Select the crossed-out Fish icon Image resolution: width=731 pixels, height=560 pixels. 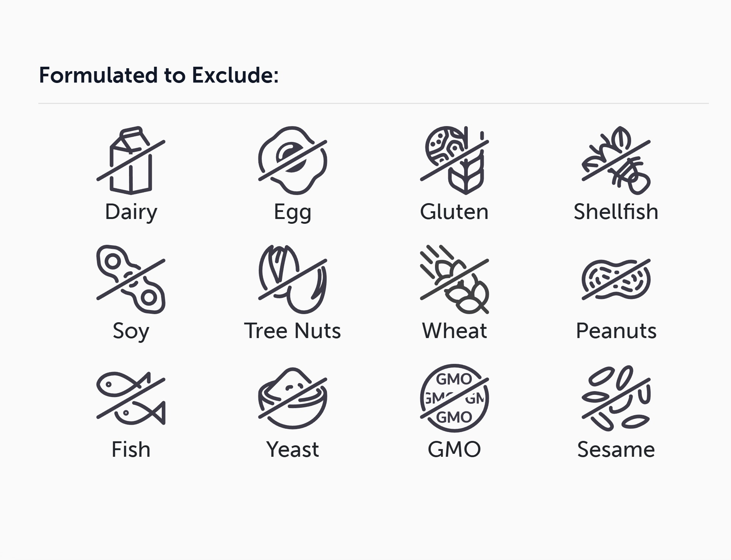[131, 398]
